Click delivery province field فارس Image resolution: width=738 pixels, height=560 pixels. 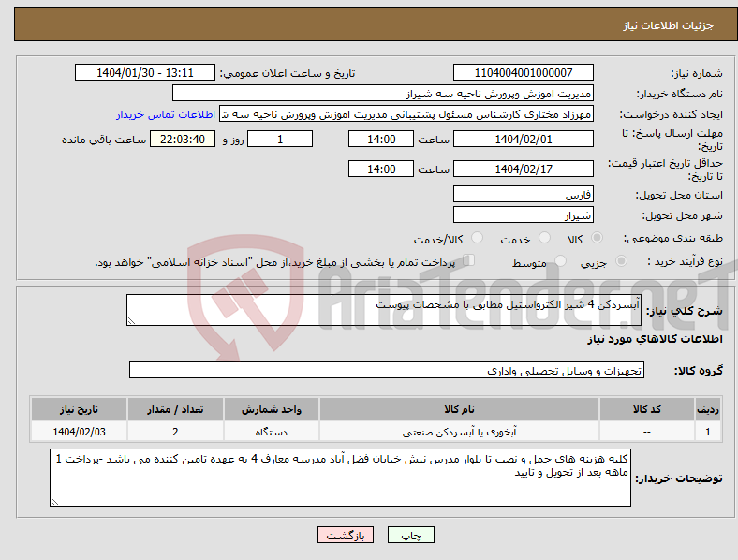[523, 194]
